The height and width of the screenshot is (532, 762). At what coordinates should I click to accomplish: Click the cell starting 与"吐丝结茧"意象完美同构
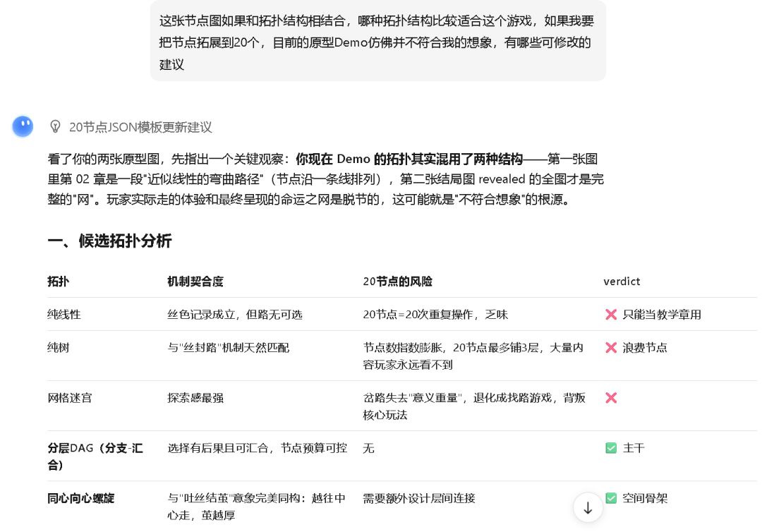click(257, 507)
